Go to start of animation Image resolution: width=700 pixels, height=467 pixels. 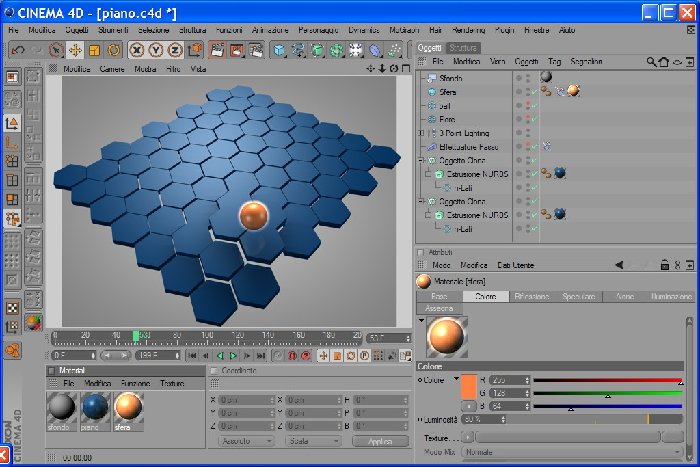pos(192,356)
